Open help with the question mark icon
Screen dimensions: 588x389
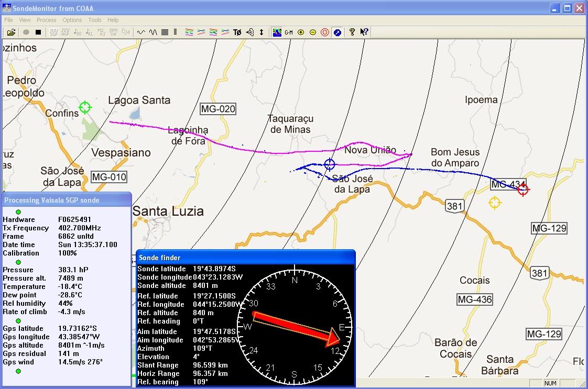pos(352,32)
